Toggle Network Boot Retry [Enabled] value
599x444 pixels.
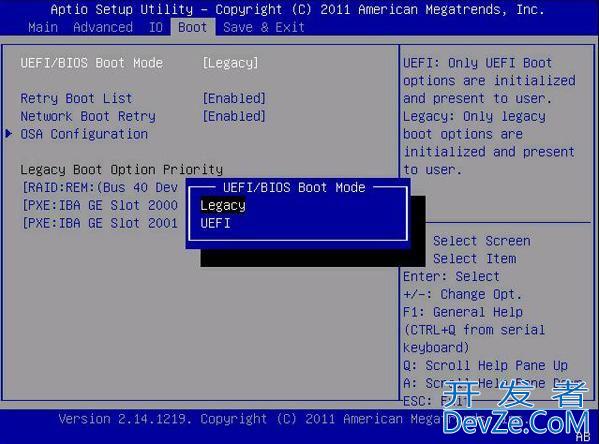[x=234, y=116]
